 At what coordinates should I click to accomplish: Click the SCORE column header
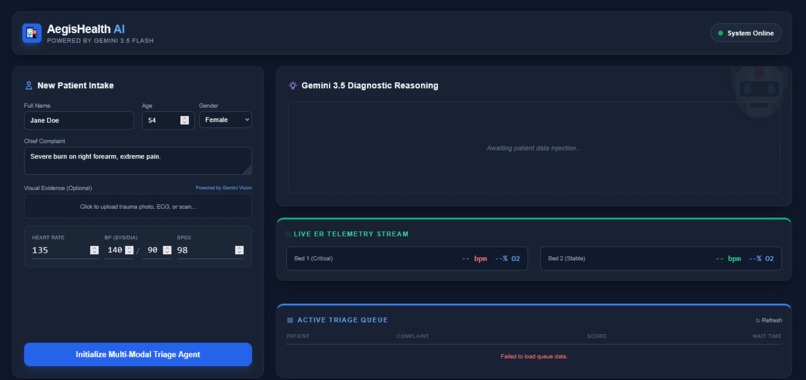[597, 336]
